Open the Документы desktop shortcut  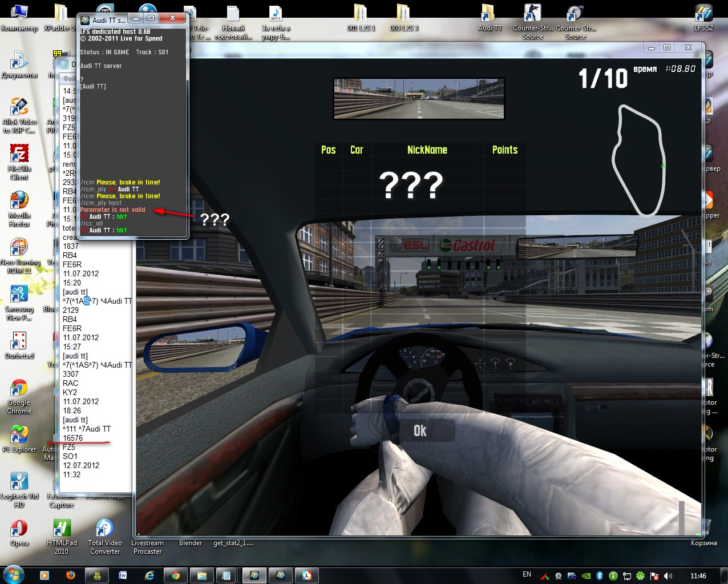19,65
